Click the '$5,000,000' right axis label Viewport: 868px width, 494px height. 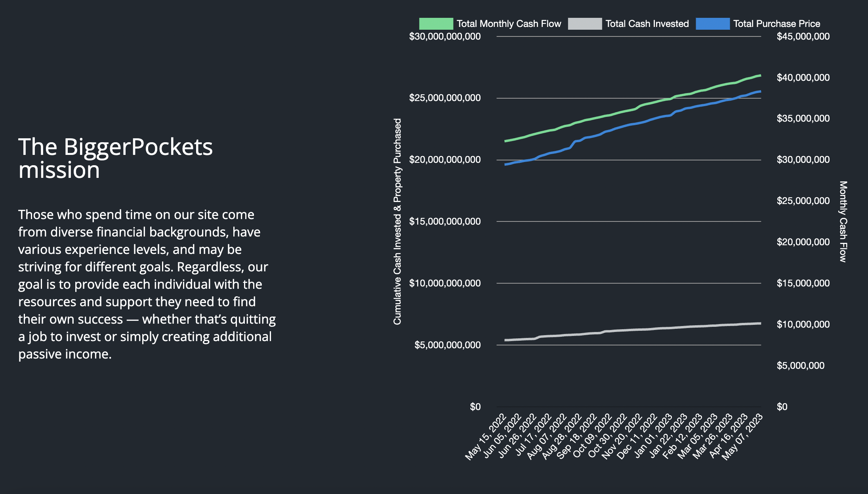point(801,366)
